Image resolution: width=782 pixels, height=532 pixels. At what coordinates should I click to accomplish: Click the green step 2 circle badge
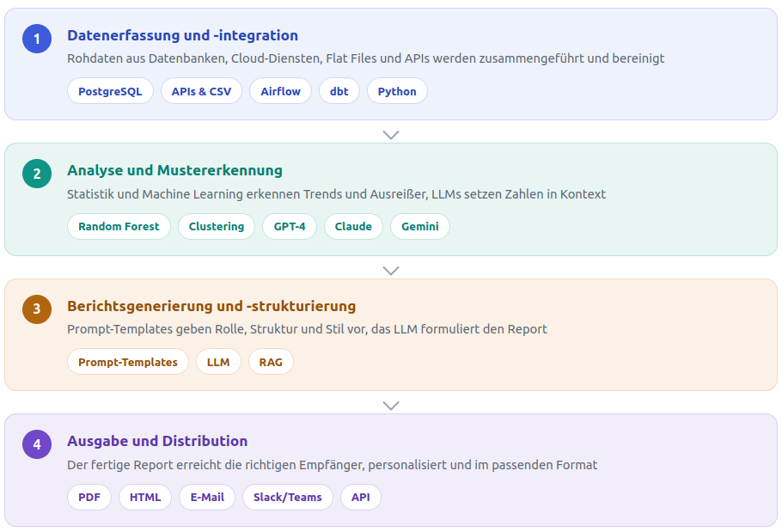pos(37,174)
